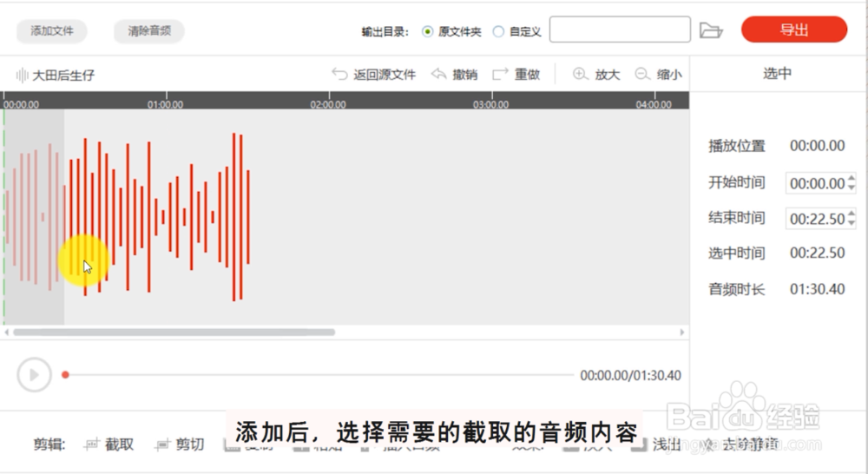Click the 03:00.00 ruler mark

point(491,104)
